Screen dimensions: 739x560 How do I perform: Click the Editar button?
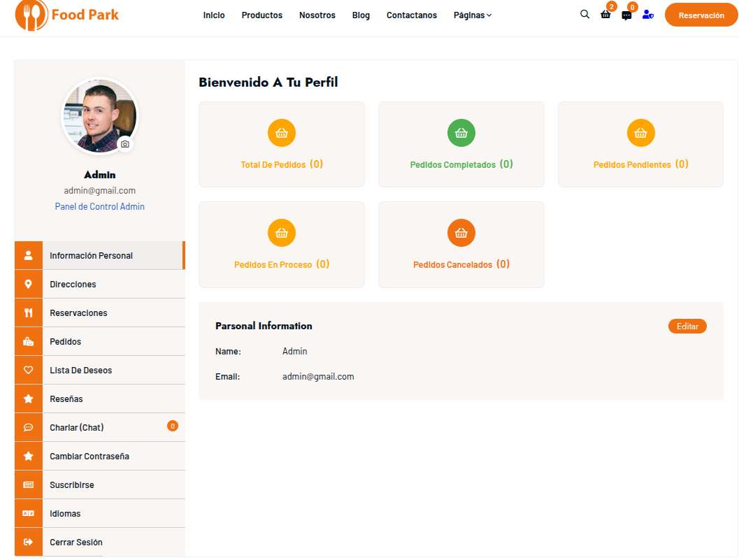click(687, 326)
